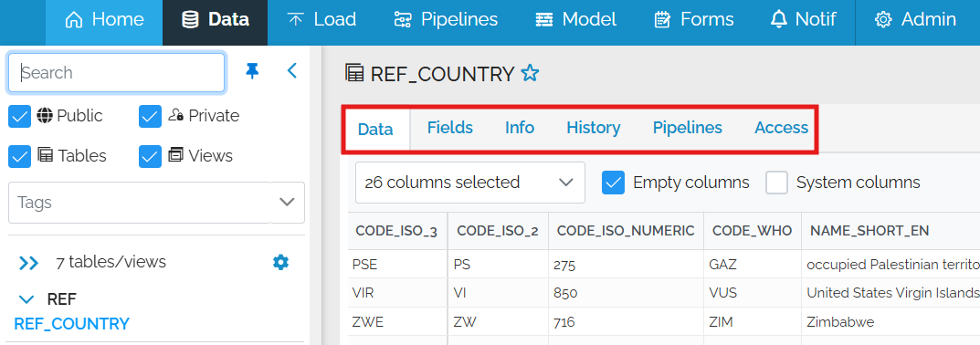The width and height of the screenshot is (980, 345).
Task: Open the Load menu
Action: coord(321,19)
